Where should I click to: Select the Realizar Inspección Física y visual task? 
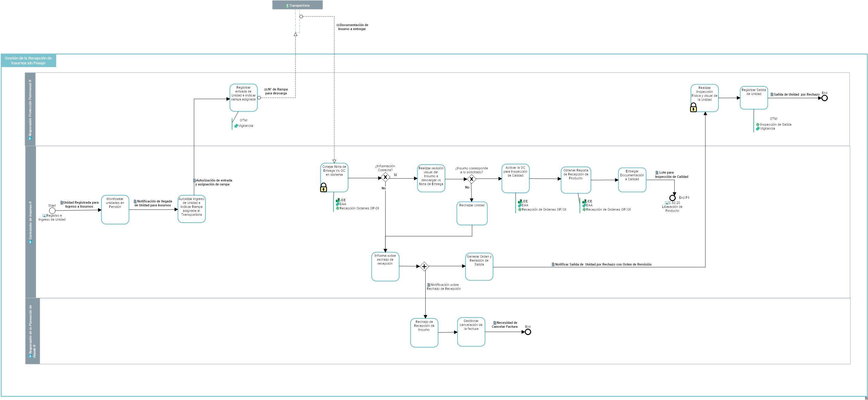tap(705, 98)
